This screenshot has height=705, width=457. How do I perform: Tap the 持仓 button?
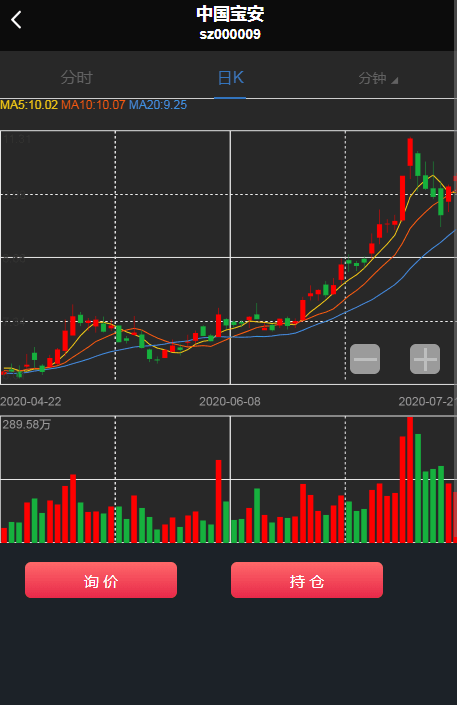pos(307,580)
